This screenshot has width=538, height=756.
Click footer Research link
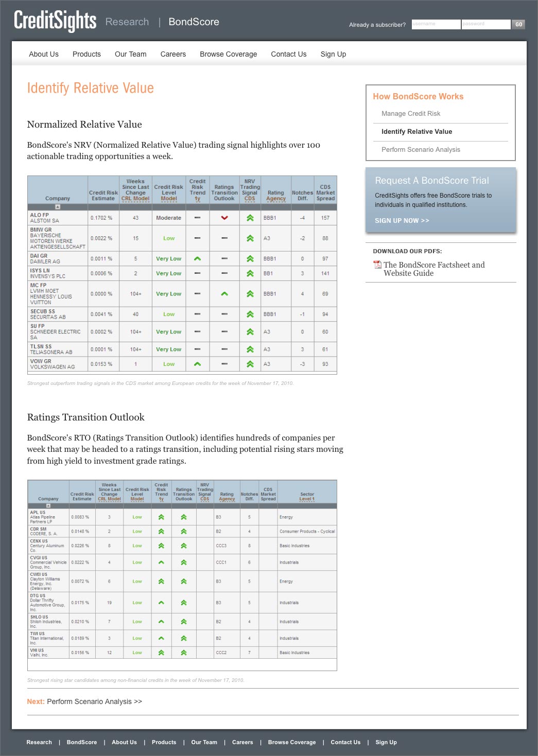(x=39, y=742)
